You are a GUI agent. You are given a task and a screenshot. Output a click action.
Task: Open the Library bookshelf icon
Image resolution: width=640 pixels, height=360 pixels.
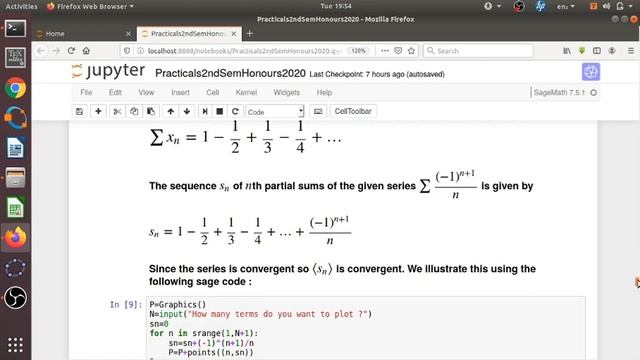click(567, 51)
